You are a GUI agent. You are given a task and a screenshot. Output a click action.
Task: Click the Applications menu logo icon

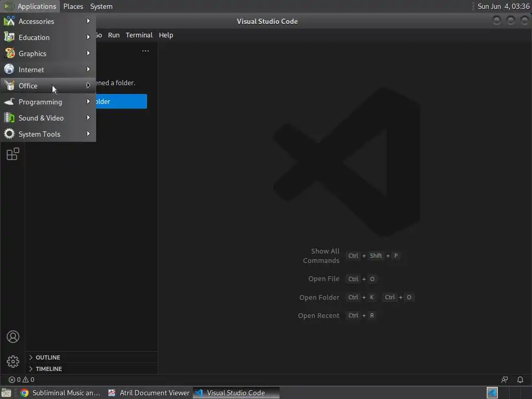[9, 6]
